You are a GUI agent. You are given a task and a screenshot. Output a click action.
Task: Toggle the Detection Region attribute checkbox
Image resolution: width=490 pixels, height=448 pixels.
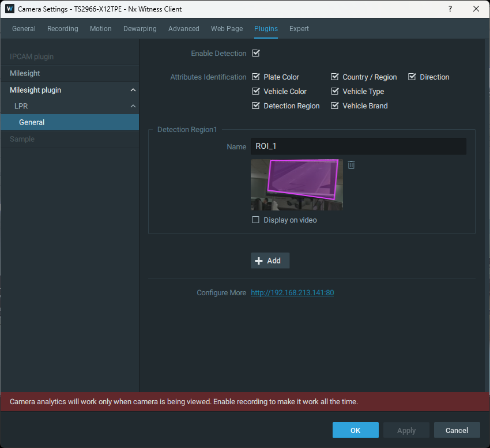coord(256,106)
